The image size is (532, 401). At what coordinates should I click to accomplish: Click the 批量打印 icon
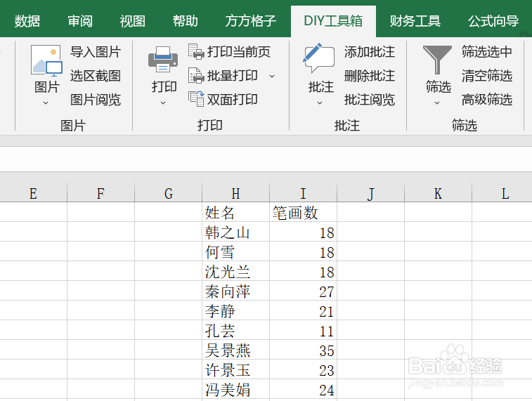coord(196,75)
